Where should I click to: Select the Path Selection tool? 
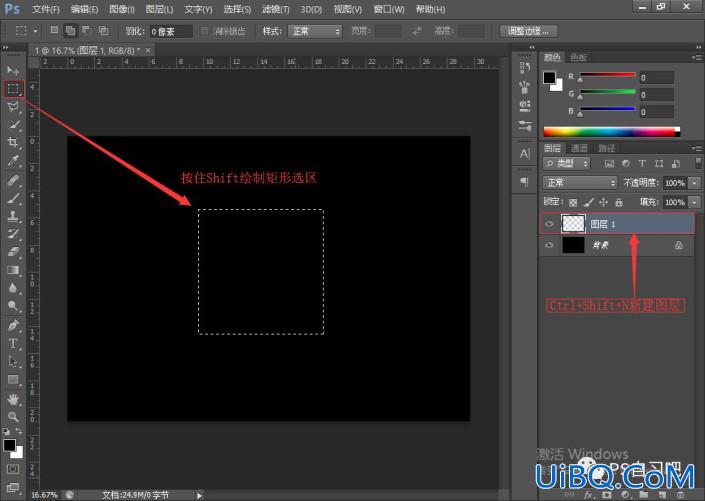pyautogui.click(x=13, y=362)
